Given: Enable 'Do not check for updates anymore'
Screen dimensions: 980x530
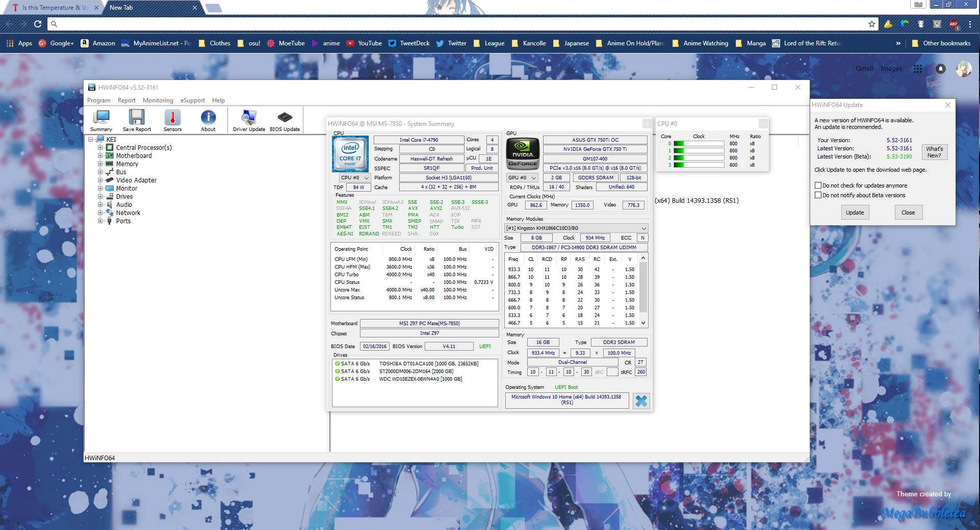Looking at the screenshot, I should click(x=818, y=185).
